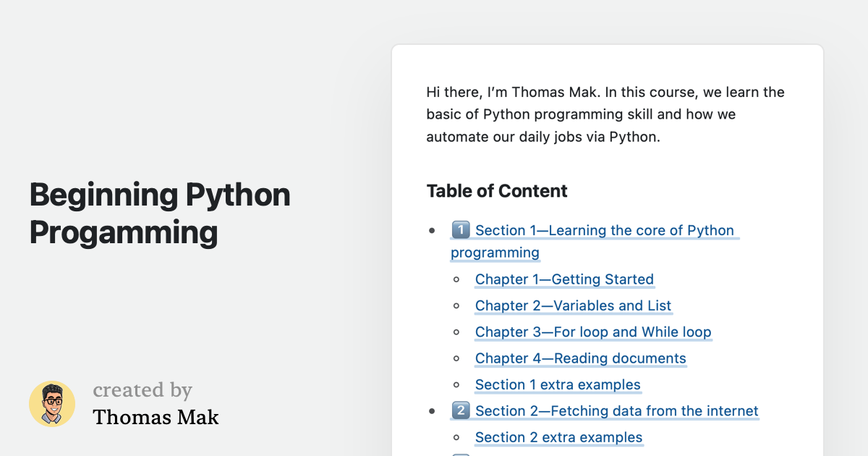This screenshot has height=456, width=868.
Task: Click the hollow bullet beside Chapter 3
Action: 456,332
